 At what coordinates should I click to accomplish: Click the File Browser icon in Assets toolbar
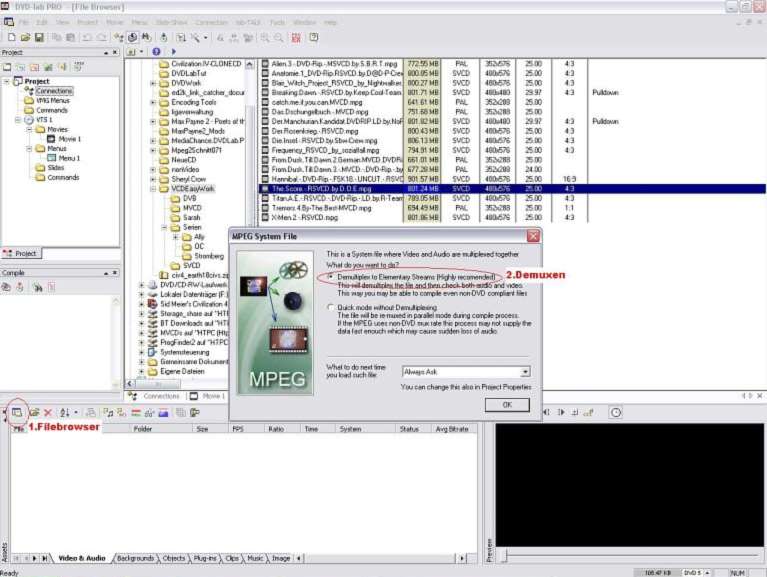click(x=18, y=411)
